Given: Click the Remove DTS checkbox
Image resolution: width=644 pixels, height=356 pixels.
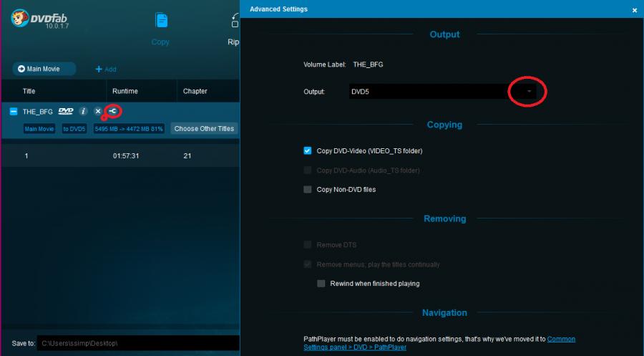Looking at the screenshot, I should click(308, 245).
